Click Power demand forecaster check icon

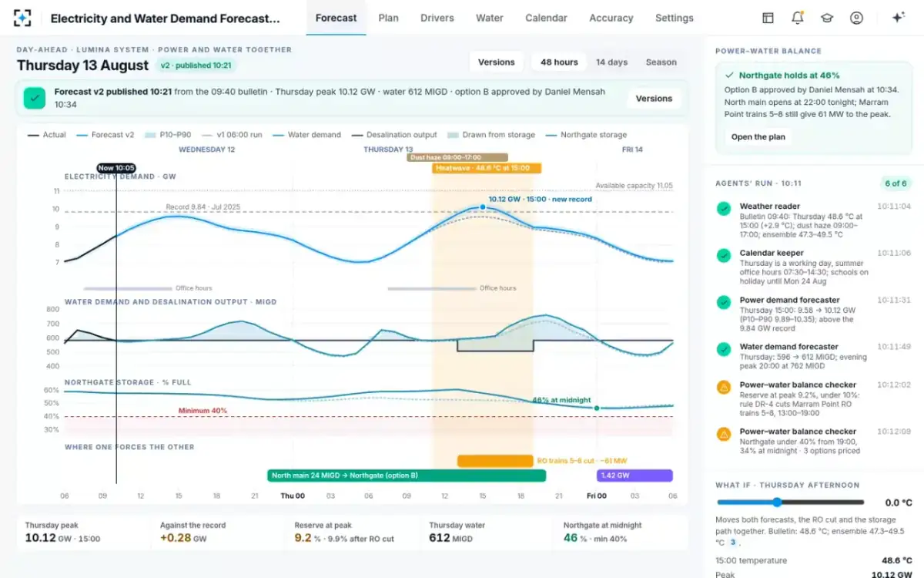[x=723, y=302]
